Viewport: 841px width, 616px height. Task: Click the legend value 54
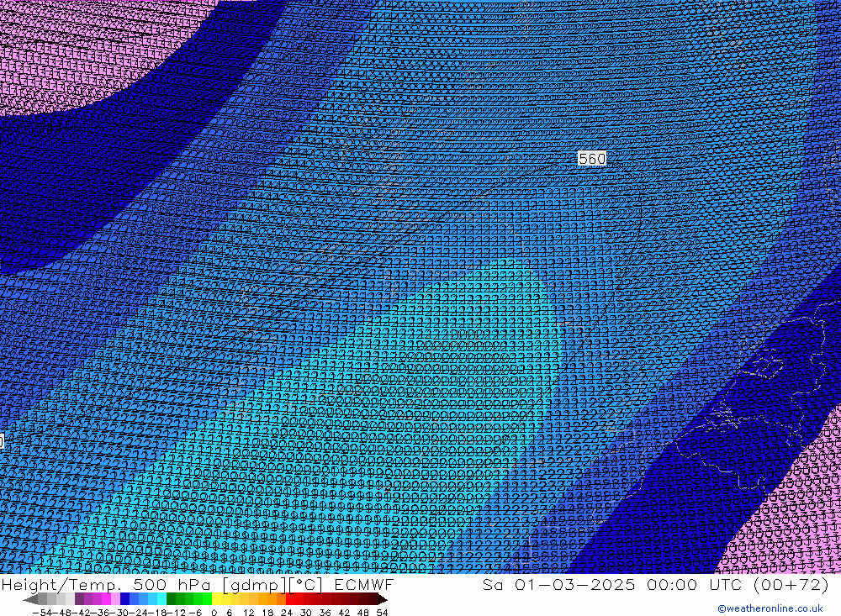(x=382, y=613)
